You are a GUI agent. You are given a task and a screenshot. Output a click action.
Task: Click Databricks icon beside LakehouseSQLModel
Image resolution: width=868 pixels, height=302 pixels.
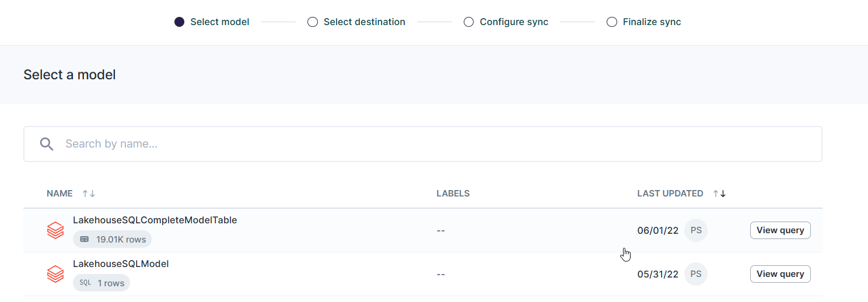point(55,274)
